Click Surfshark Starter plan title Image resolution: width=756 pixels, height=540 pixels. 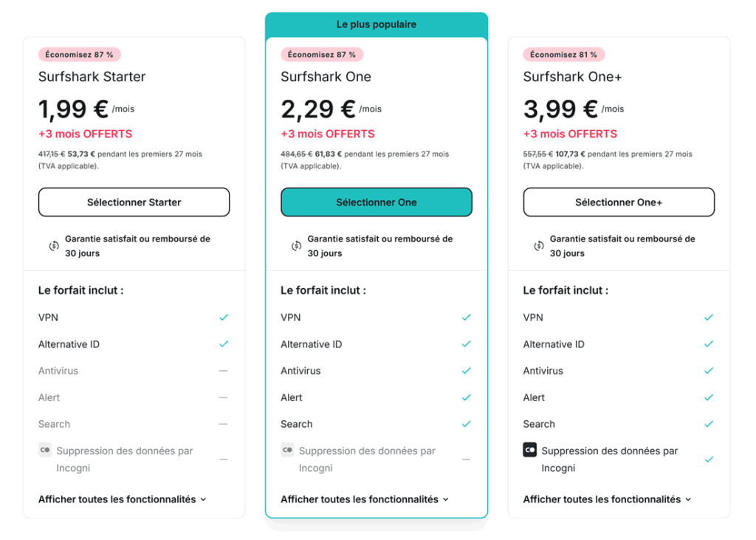(92, 77)
